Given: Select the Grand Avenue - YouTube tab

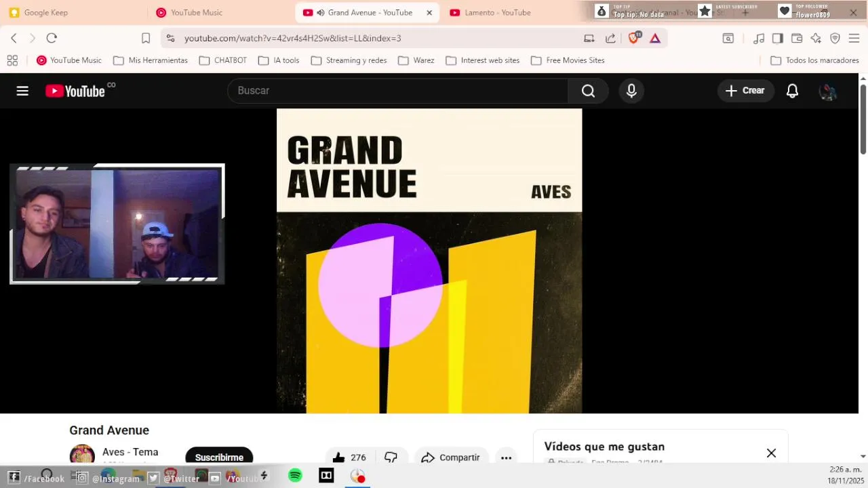Looking at the screenshot, I should pyautogui.click(x=366, y=13).
